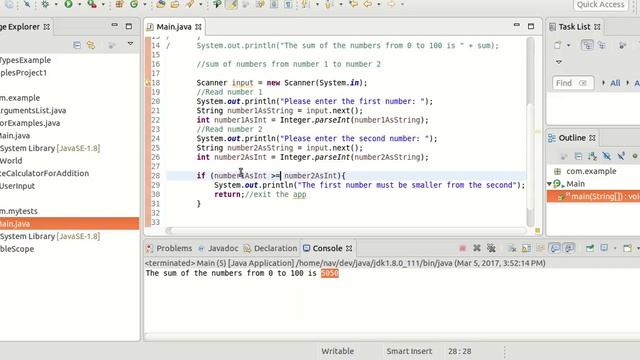Screen dimensions: 640x360
Task: Toggle Hide Static Members in Outline toolbar
Action: [x=621, y=156]
